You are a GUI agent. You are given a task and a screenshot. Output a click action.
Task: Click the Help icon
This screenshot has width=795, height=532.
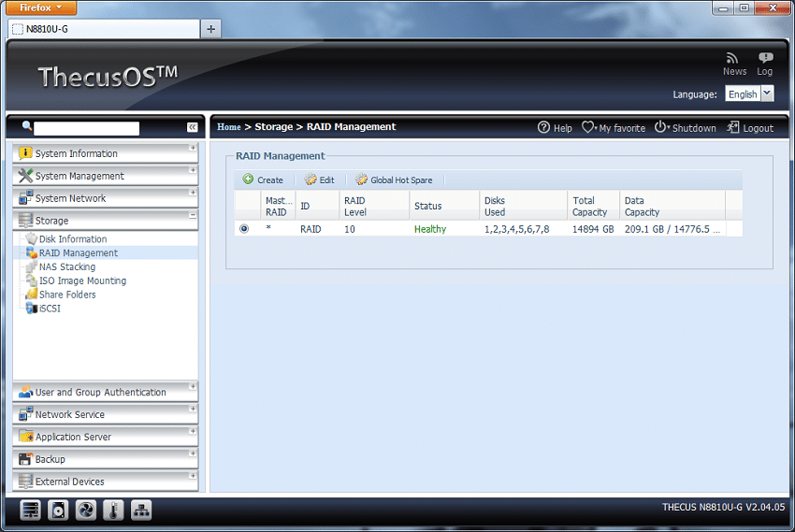point(543,127)
